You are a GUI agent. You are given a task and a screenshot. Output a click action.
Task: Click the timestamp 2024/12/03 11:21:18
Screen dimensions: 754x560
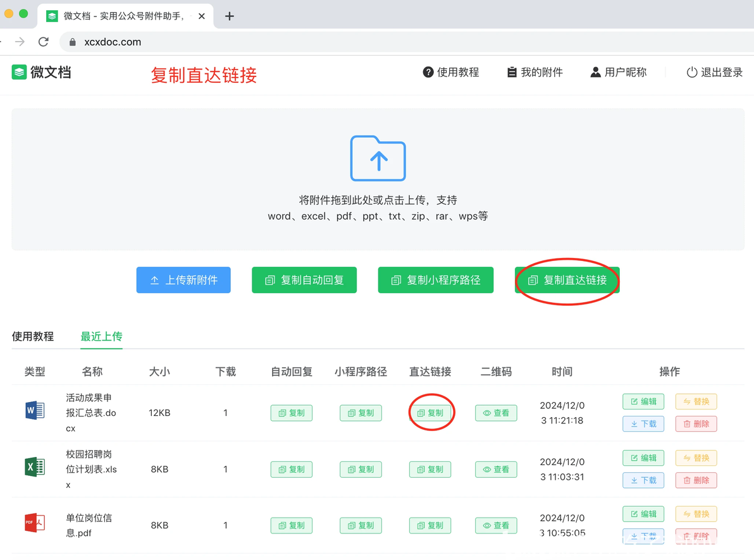[562, 413]
